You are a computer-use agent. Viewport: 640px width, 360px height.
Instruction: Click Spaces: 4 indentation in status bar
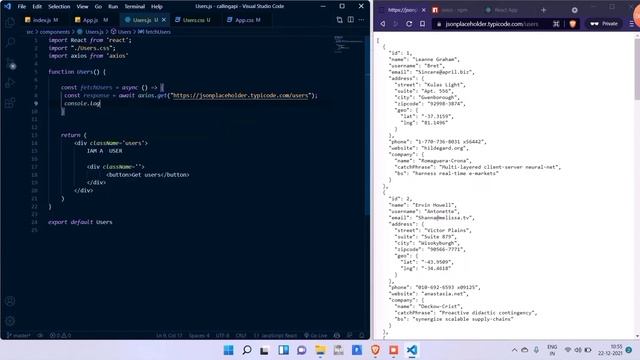[x=199, y=336]
